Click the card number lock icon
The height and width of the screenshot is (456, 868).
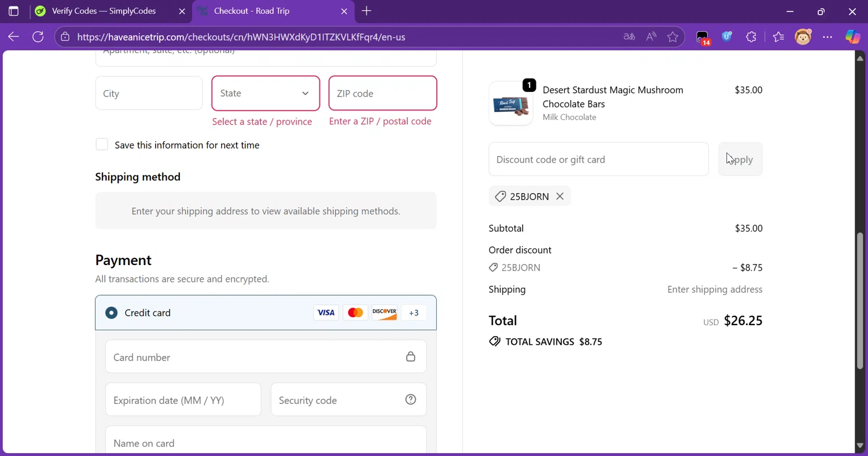[410, 356]
